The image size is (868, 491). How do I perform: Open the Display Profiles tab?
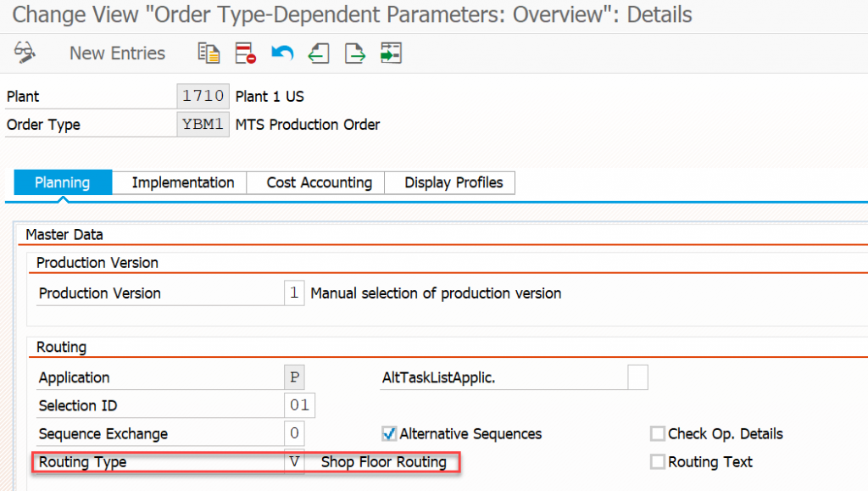(453, 182)
